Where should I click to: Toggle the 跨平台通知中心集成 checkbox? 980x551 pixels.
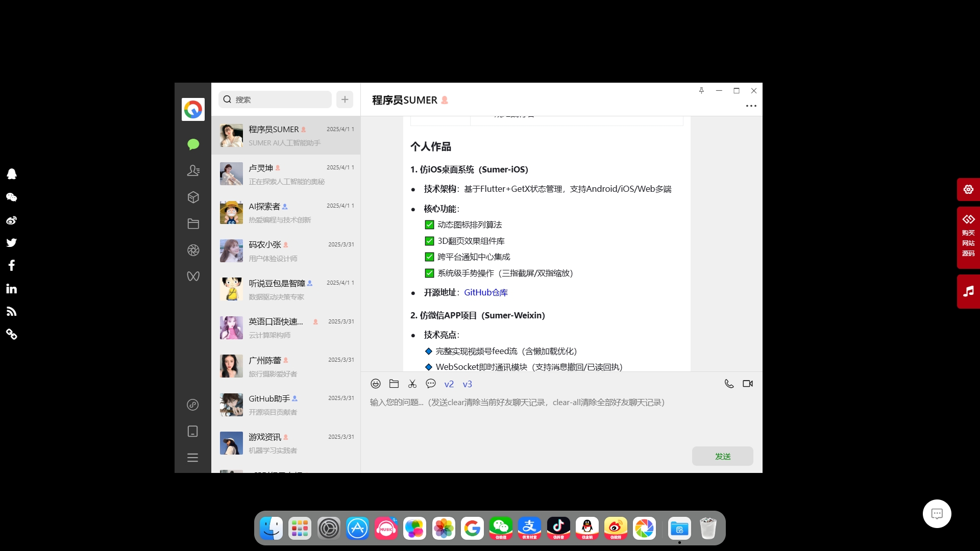pyautogui.click(x=429, y=257)
